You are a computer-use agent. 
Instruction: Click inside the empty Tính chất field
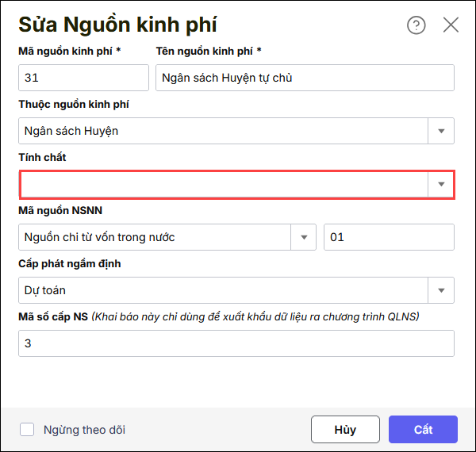222,184
